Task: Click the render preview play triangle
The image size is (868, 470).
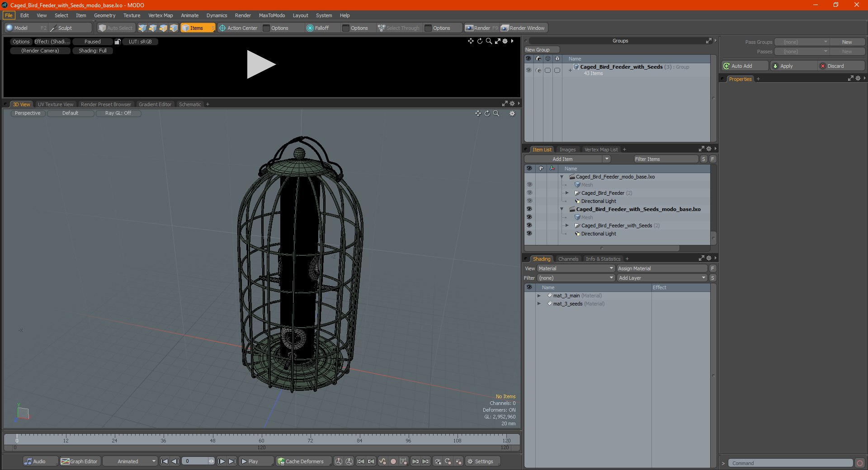Action: click(261, 65)
